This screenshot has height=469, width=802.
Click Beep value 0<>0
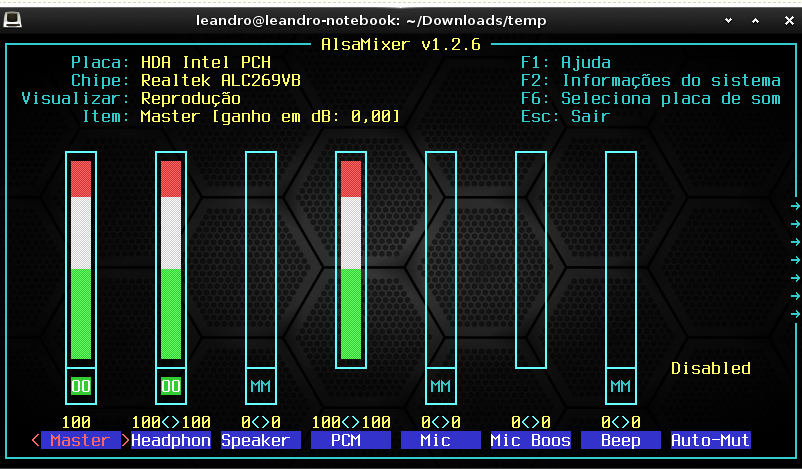621,422
